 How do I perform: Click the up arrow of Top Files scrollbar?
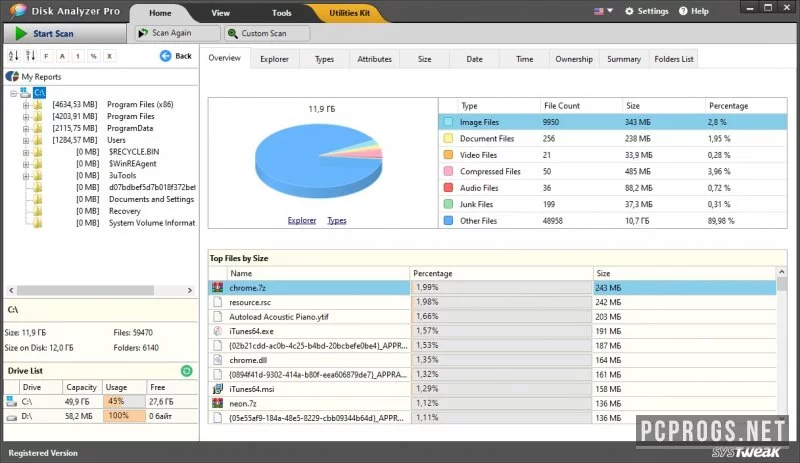781,272
